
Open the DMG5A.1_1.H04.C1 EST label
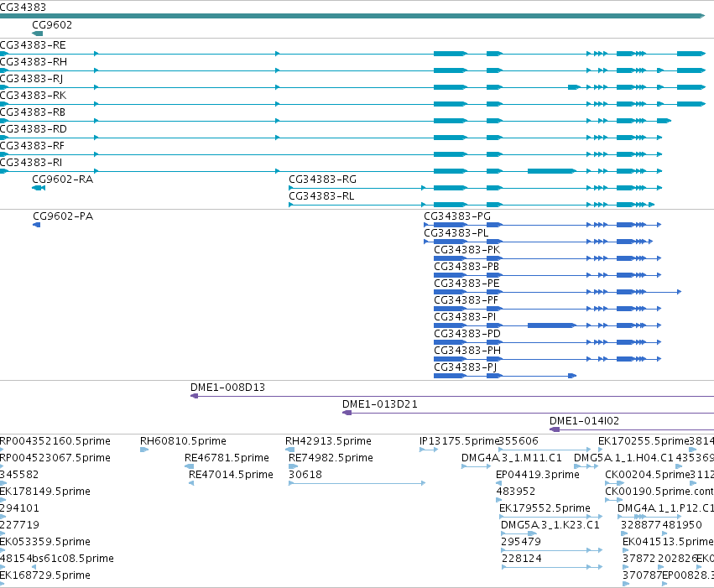tap(624, 458)
